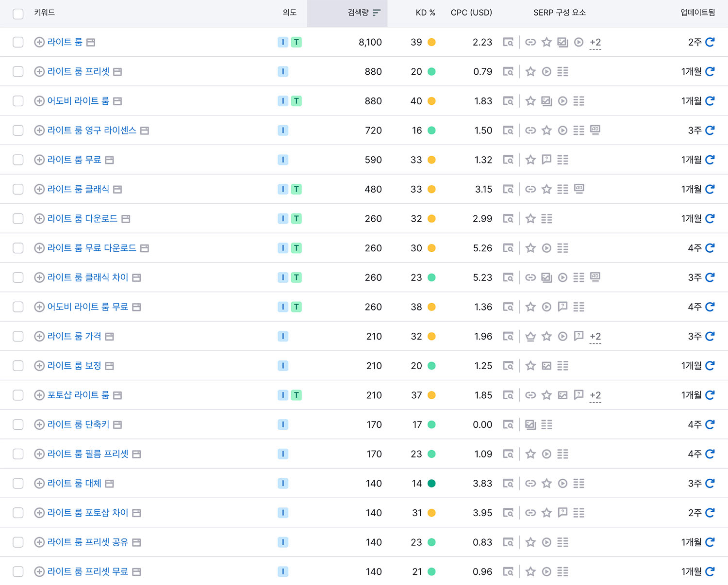Refresh data for 라이트 룸 클래식 차이
Viewport: 728px width, 585px height.
tap(710, 277)
